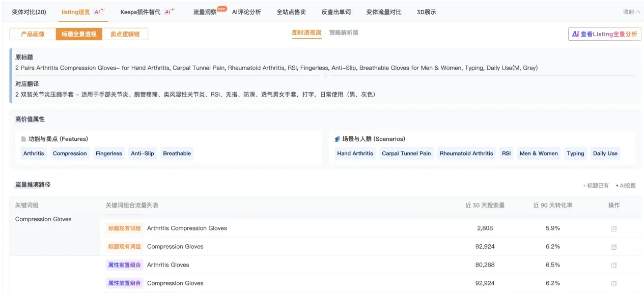Click the Arthritis Compression Gloves keyword
The image size is (644, 294).
click(x=187, y=228)
